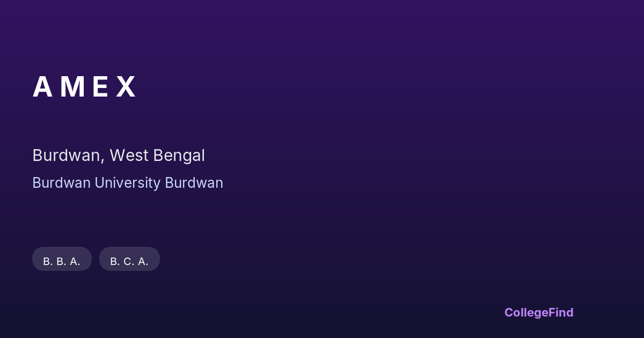The height and width of the screenshot is (338, 644).
Task: Open the Burdwan University Burdwan affiliation line
Action: [x=128, y=183]
